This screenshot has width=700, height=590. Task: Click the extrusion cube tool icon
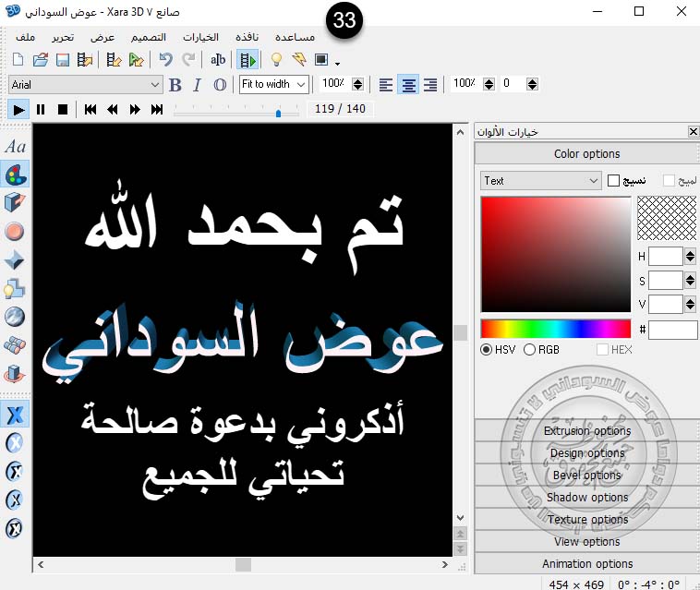point(16,202)
